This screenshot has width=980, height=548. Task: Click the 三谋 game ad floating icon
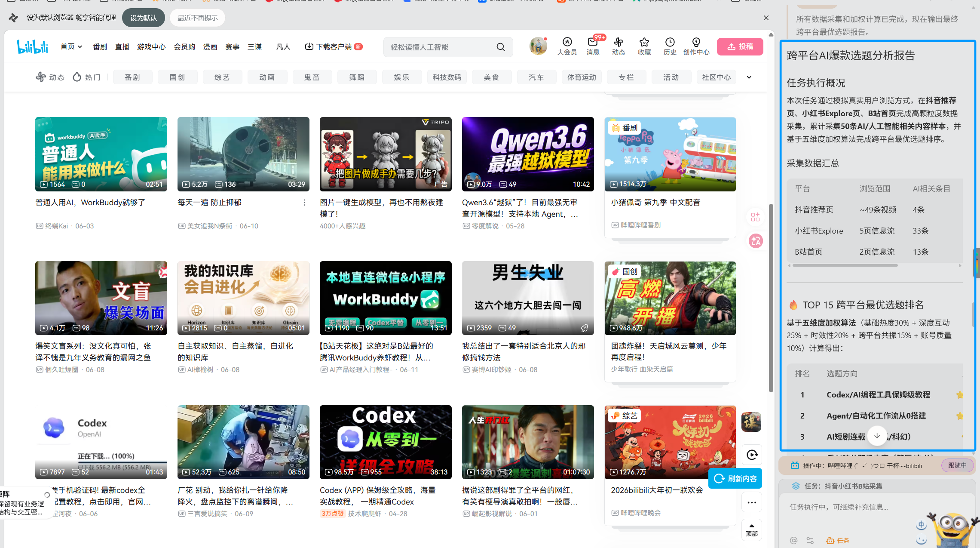pyautogui.click(x=751, y=422)
